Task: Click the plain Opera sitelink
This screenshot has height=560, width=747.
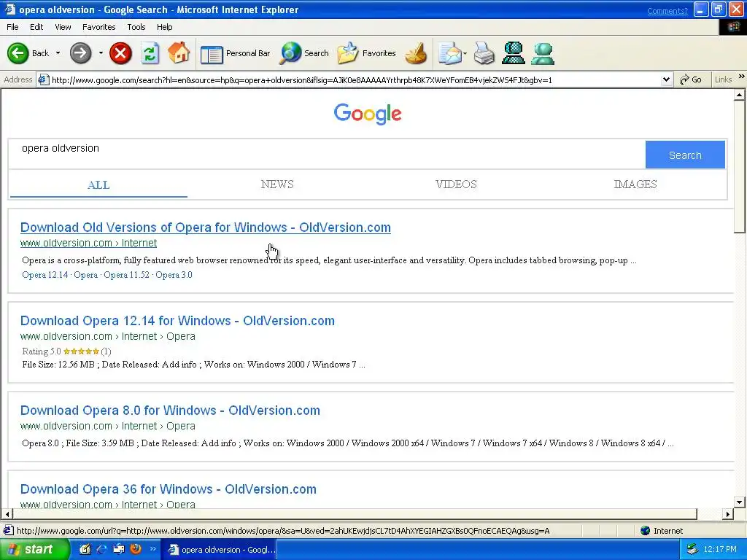Action: [x=86, y=275]
